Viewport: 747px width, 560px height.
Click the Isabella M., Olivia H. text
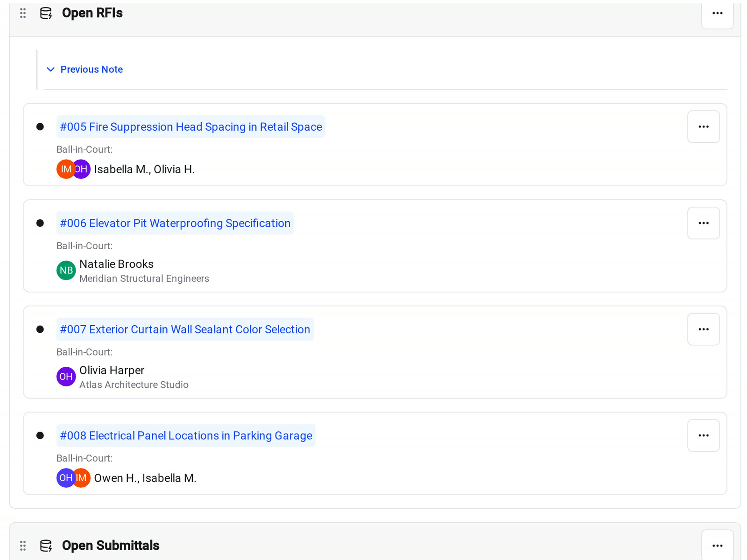click(x=144, y=169)
